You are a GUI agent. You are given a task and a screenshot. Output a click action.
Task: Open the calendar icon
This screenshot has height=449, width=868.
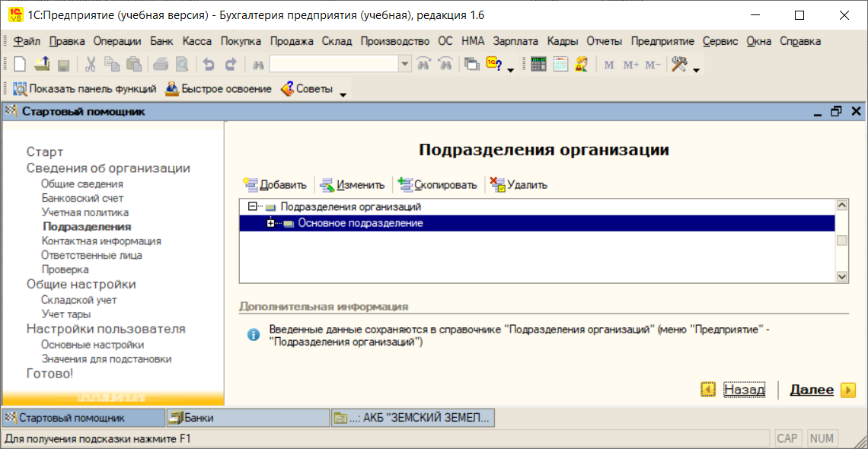(x=560, y=64)
